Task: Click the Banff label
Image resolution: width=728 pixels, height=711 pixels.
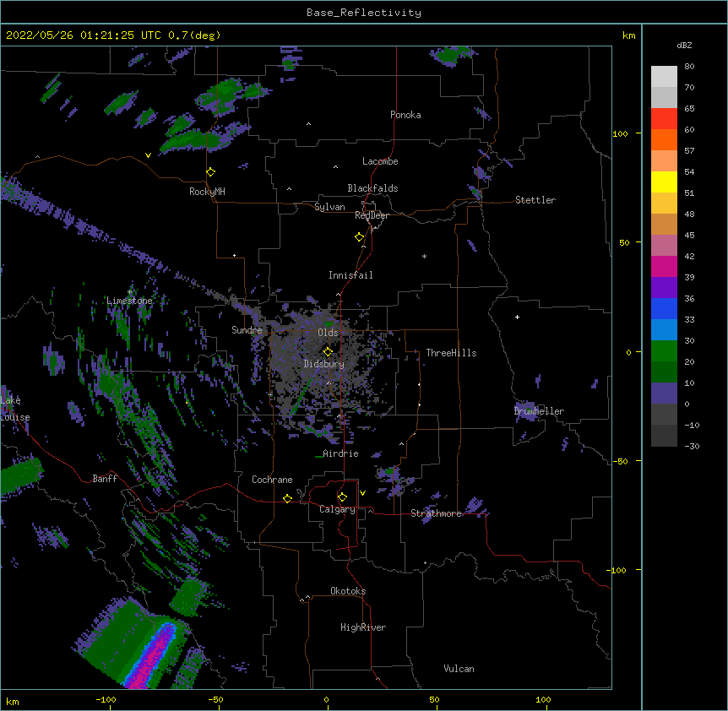Action: (x=105, y=479)
